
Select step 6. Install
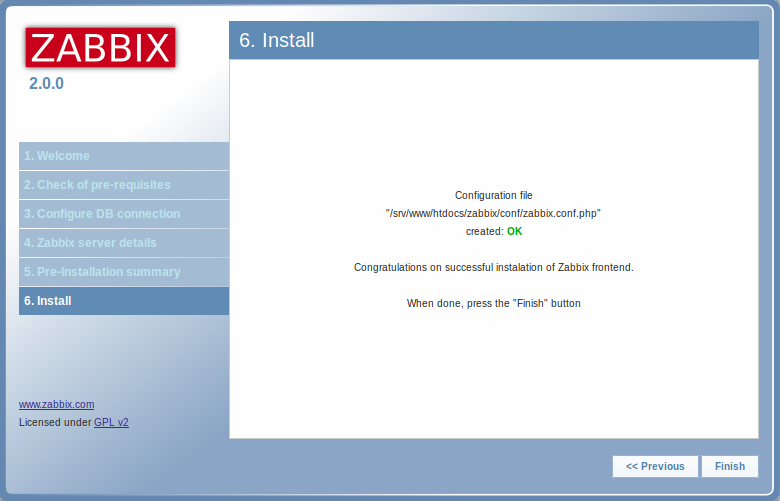(124, 301)
